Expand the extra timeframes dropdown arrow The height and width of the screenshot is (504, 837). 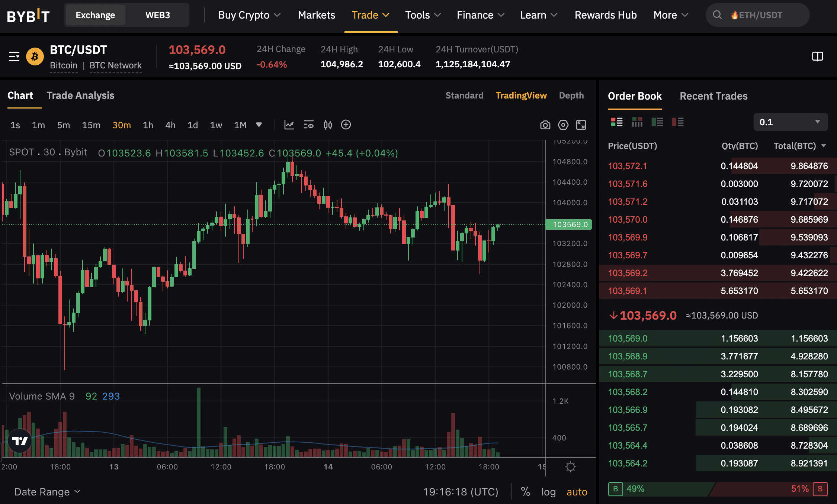(259, 125)
